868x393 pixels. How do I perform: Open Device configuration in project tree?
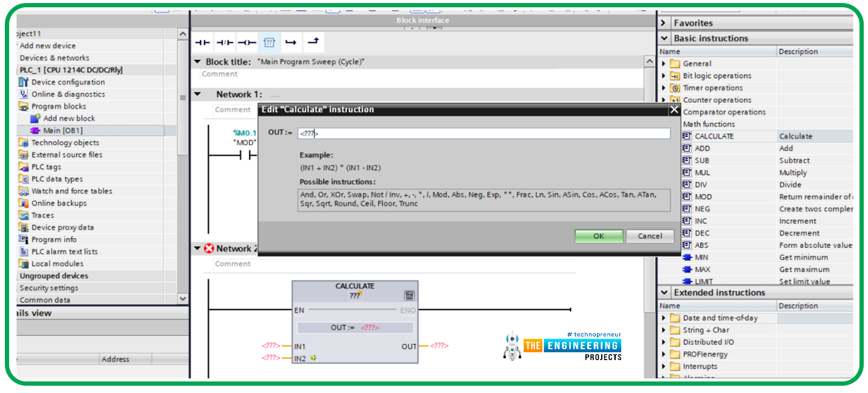[68, 82]
